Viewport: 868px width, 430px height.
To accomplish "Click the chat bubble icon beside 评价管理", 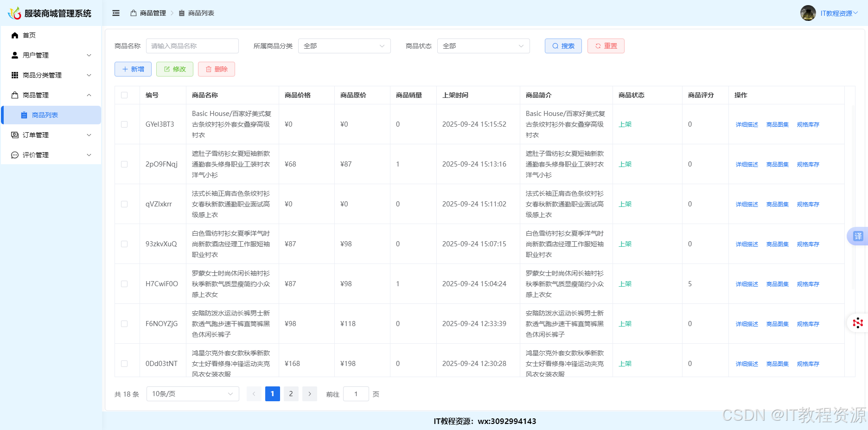I will [15, 155].
